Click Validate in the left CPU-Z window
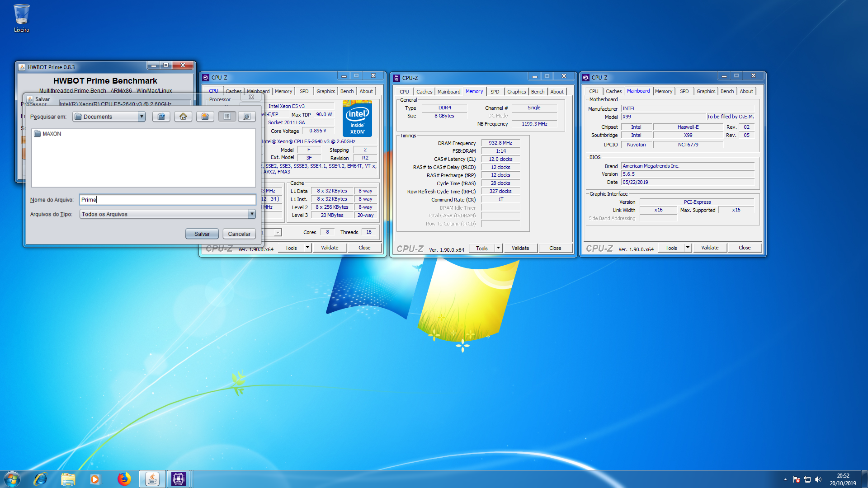Screen dimensions: 868x488 pos(330,248)
